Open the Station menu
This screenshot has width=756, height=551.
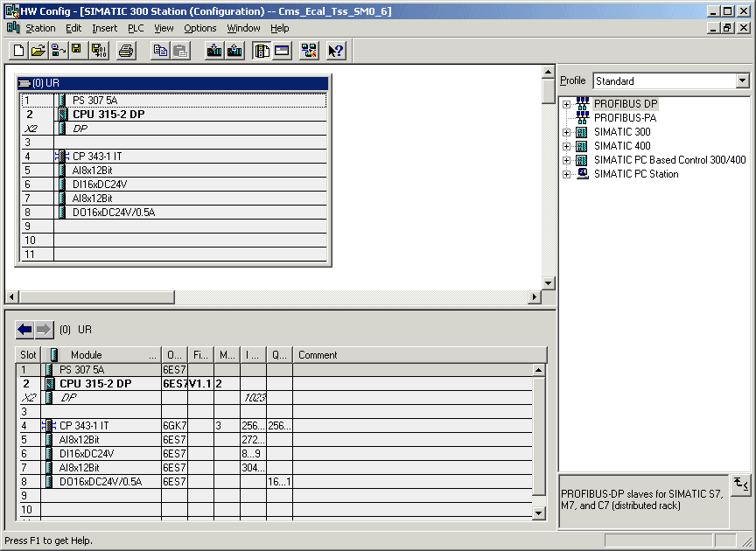coord(40,28)
